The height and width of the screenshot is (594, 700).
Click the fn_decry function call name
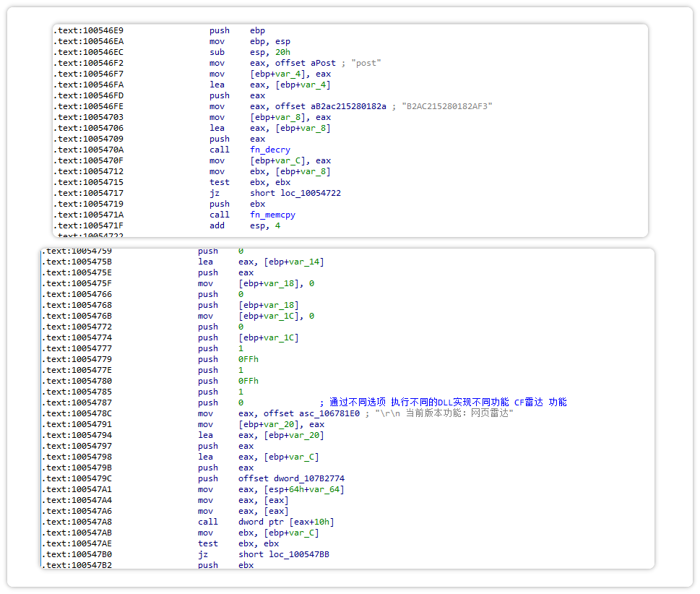pyautogui.click(x=270, y=150)
